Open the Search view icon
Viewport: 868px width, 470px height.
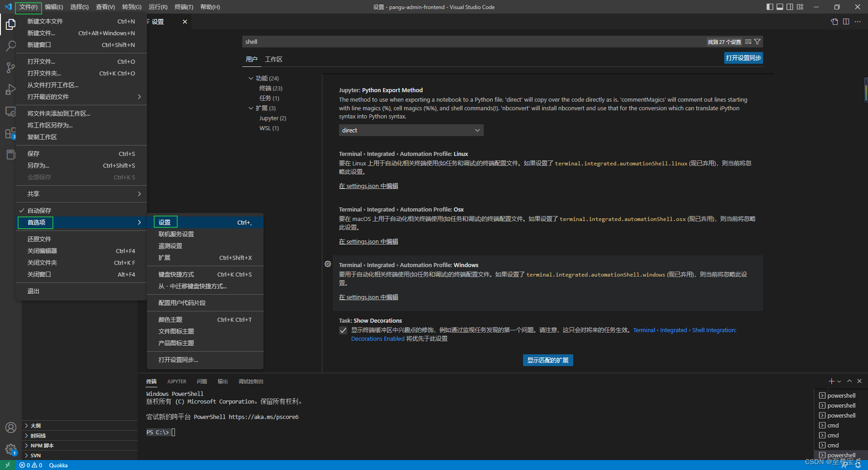[10, 46]
